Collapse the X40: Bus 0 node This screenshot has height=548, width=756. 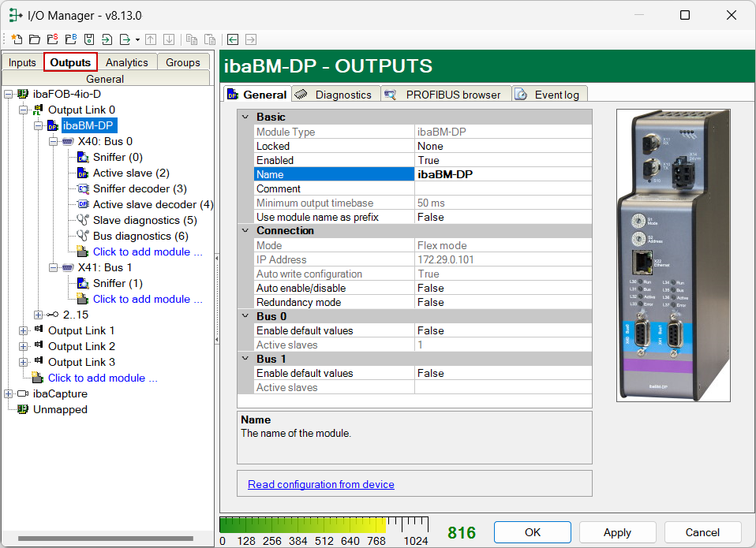[x=53, y=142]
